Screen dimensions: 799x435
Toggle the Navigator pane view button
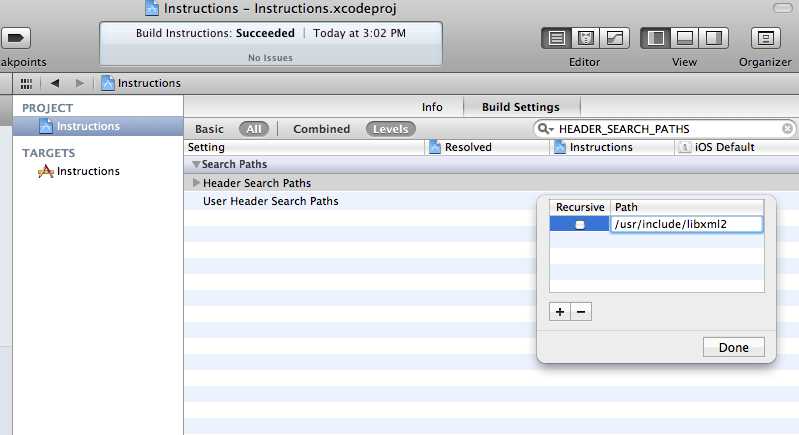[655, 38]
